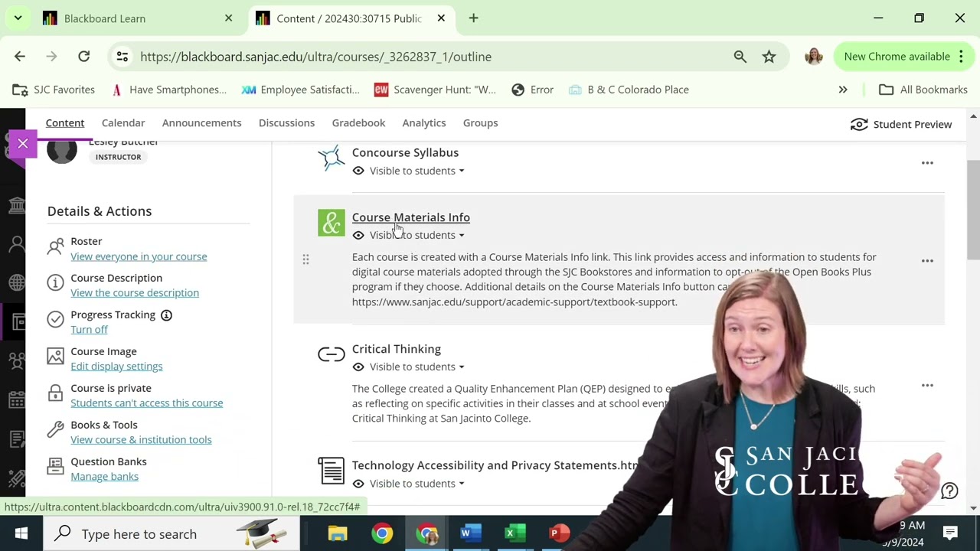Click the Books & Tools wrench icon
The image size is (980, 551).
click(x=55, y=430)
